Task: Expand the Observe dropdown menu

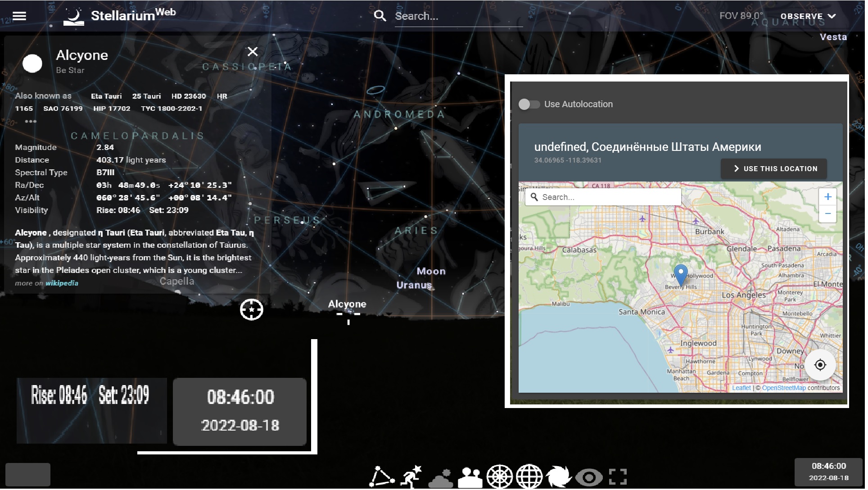Action: click(x=808, y=16)
